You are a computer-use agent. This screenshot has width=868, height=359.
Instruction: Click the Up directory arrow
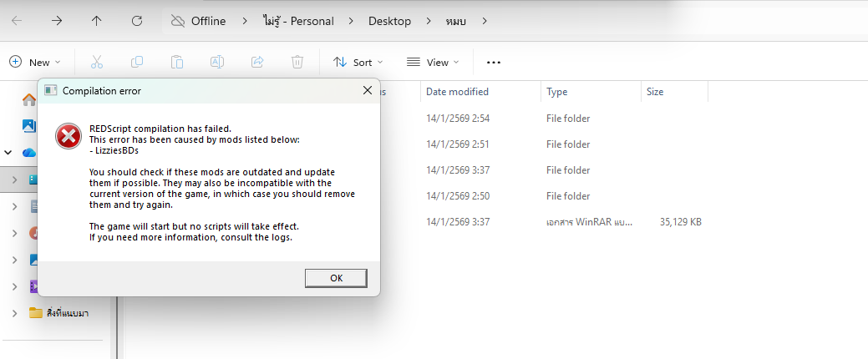click(97, 21)
